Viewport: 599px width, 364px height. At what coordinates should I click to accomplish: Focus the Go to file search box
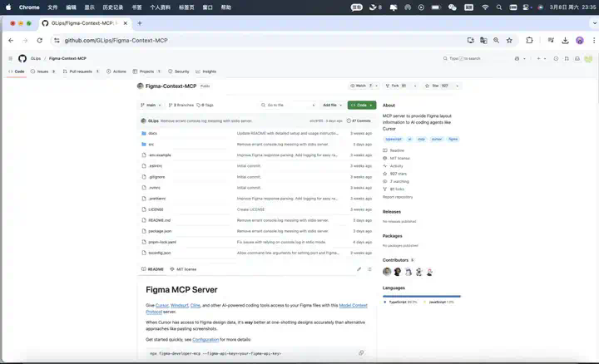(x=288, y=105)
